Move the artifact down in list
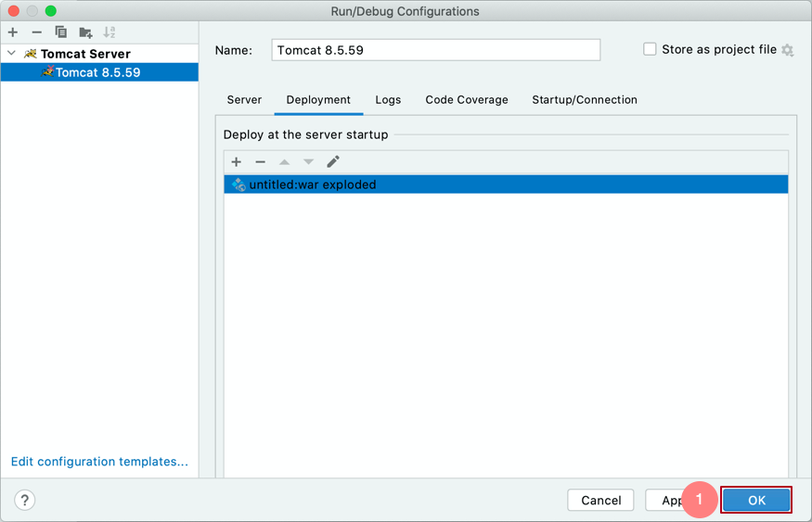Viewport: 812px width, 522px height. pyautogui.click(x=309, y=162)
